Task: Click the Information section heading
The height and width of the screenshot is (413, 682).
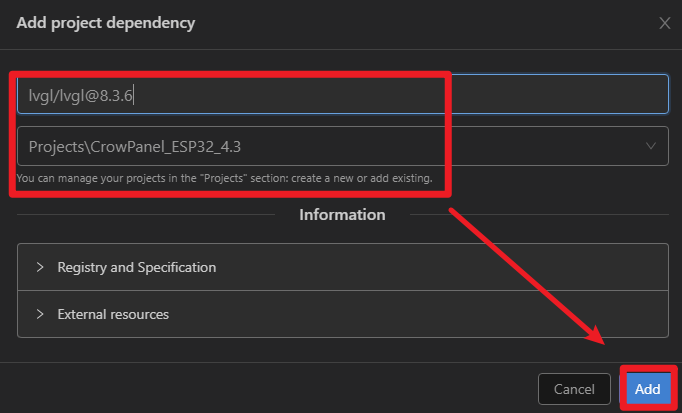Action: point(342,215)
